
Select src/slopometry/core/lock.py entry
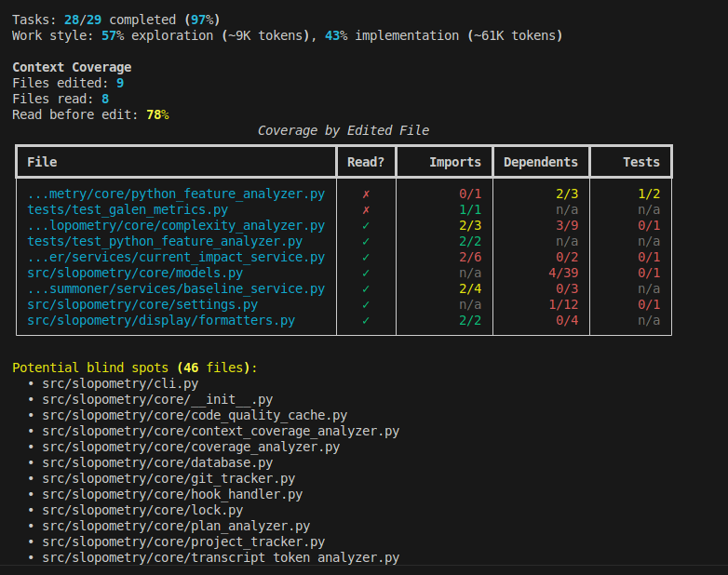coord(142,510)
